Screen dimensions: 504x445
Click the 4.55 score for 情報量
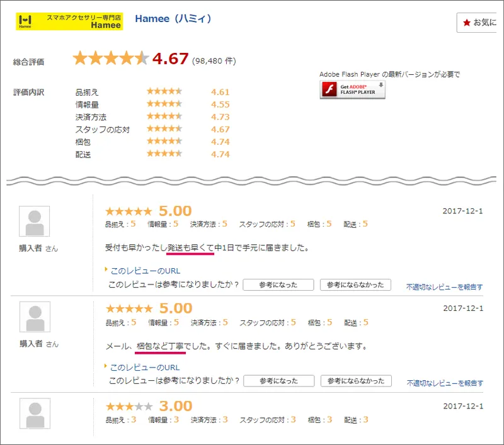[220, 104]
